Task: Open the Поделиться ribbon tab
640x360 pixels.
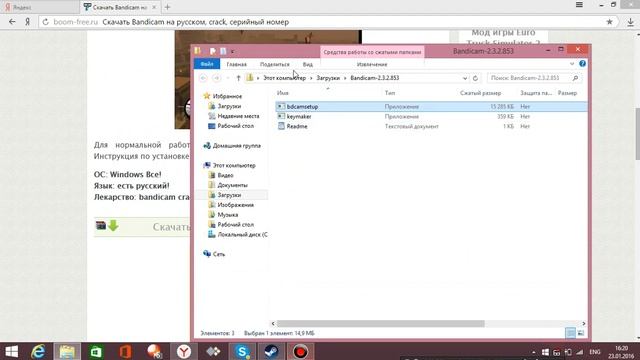Action: [x=274, y=64]
